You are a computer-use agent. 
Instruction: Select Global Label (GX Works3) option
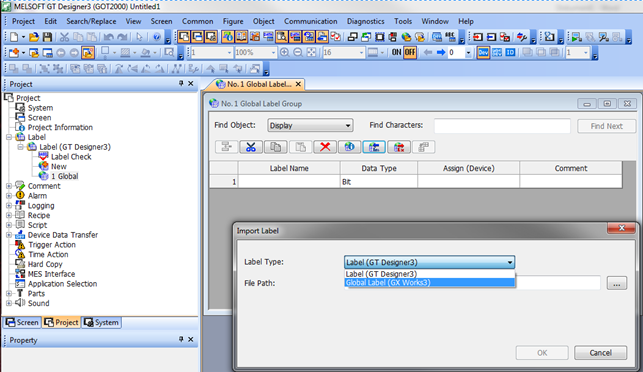(x=429, y=282)
